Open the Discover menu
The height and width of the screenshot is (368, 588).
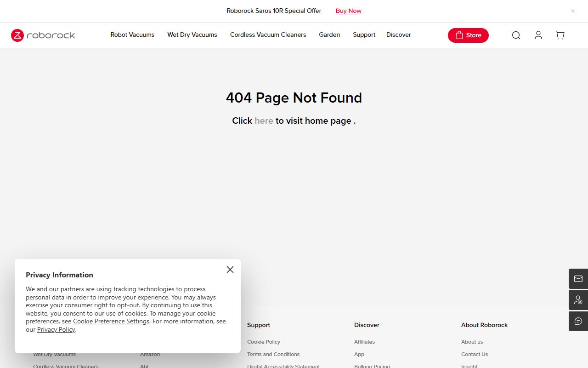tap(398, 35)
